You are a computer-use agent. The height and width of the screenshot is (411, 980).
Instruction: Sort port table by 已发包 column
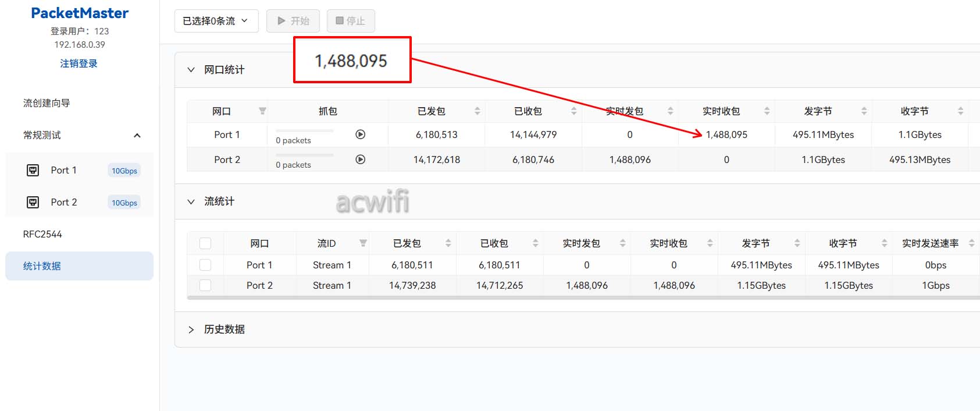click(477, 111)
